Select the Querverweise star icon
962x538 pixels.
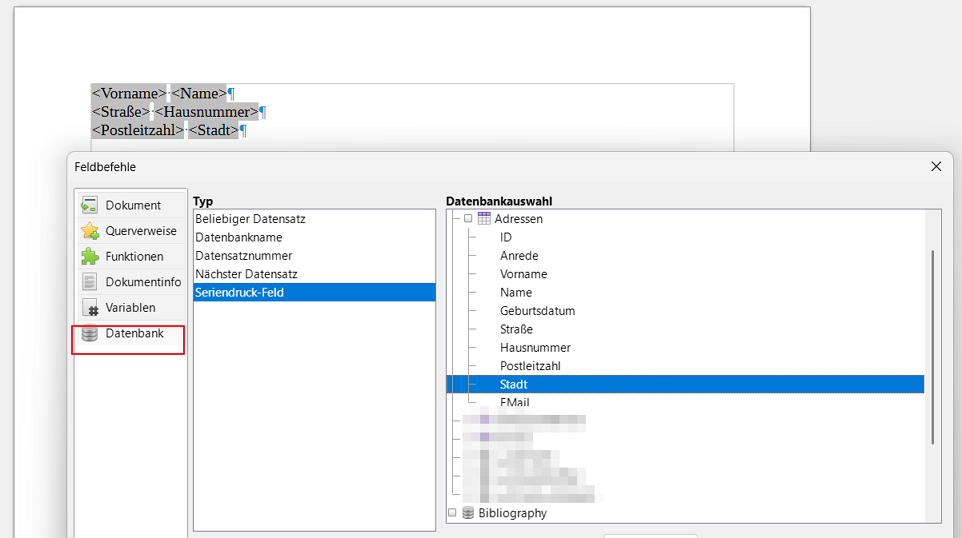click(90, 231)
